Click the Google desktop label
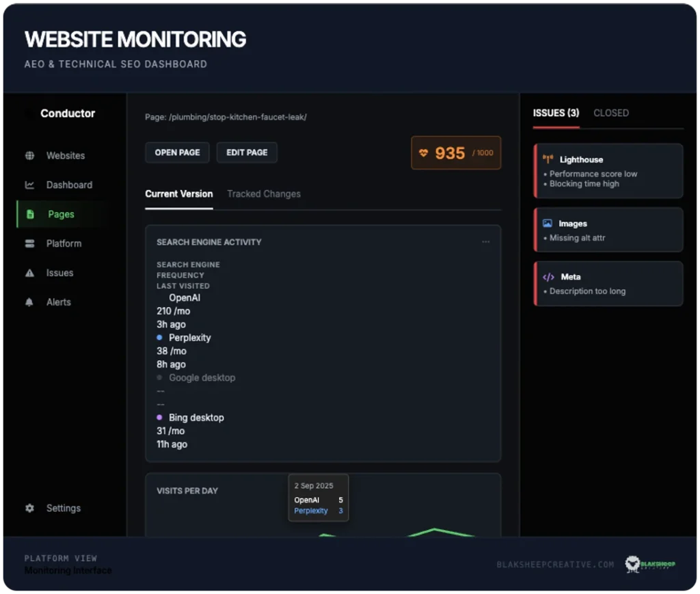Image resolution: width=700 pixels, height=594 pixels. point(202,378)
